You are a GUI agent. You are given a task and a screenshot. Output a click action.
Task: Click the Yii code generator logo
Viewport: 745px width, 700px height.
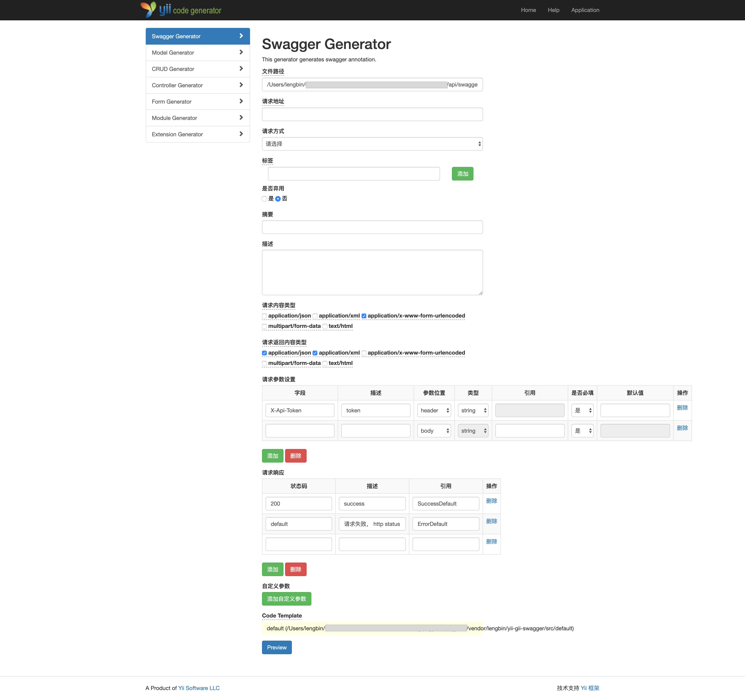click(x=181, y=10)
